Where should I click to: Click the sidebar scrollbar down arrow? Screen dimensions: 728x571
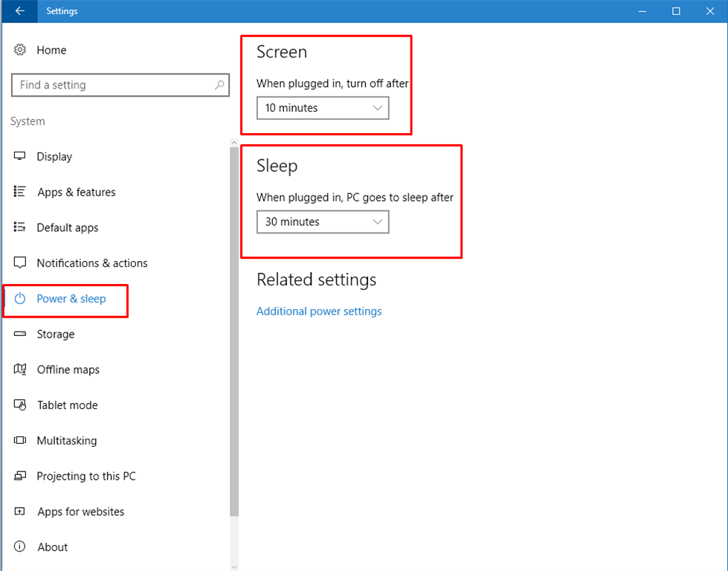click(234, 567)
